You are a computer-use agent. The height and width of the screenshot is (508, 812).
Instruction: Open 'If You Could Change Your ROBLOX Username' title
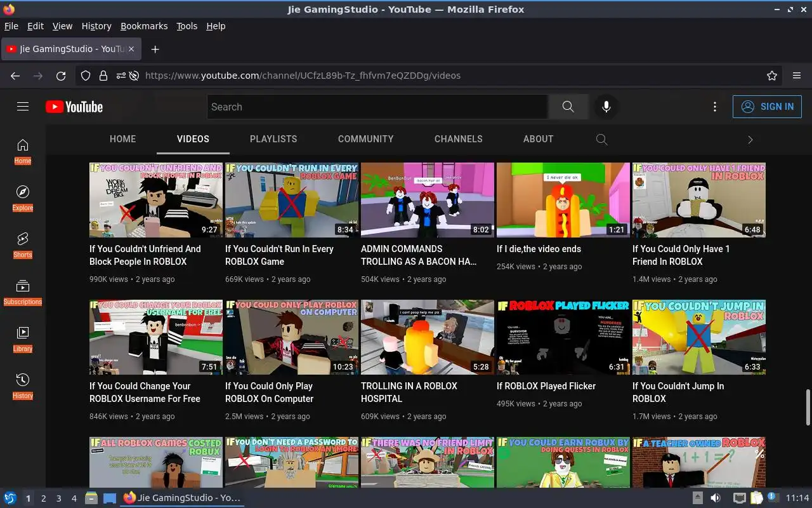pyautogui.click(x=145, y=392)
